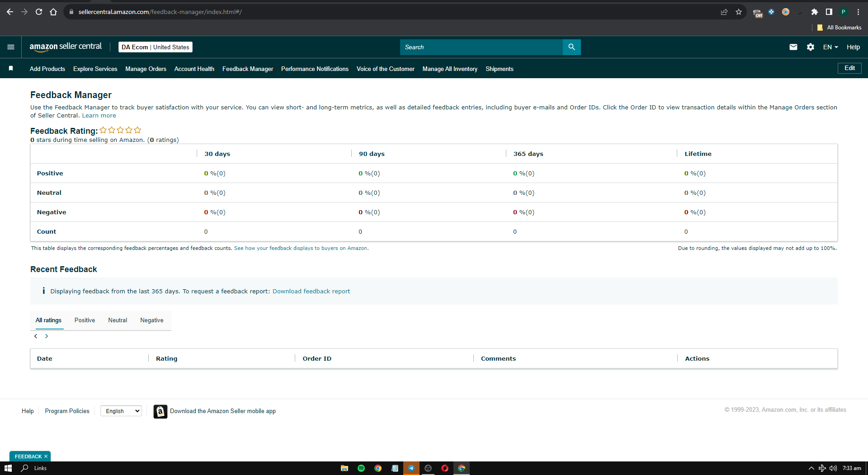Screen dimensions: 868x475
Task: Open Spotify from the taskbar
Action: pyautogui.click(x=361, y=468)
